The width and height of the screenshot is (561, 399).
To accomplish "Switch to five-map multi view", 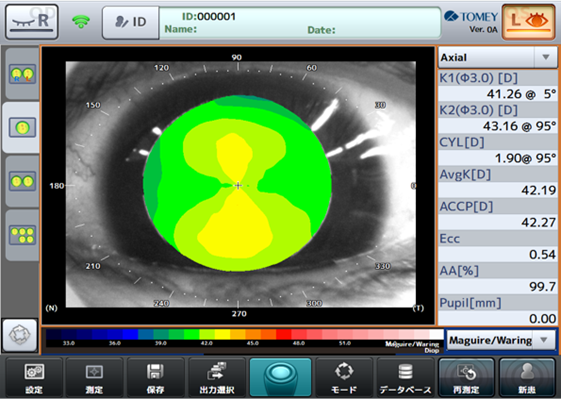I will click(x=22, y=235).
